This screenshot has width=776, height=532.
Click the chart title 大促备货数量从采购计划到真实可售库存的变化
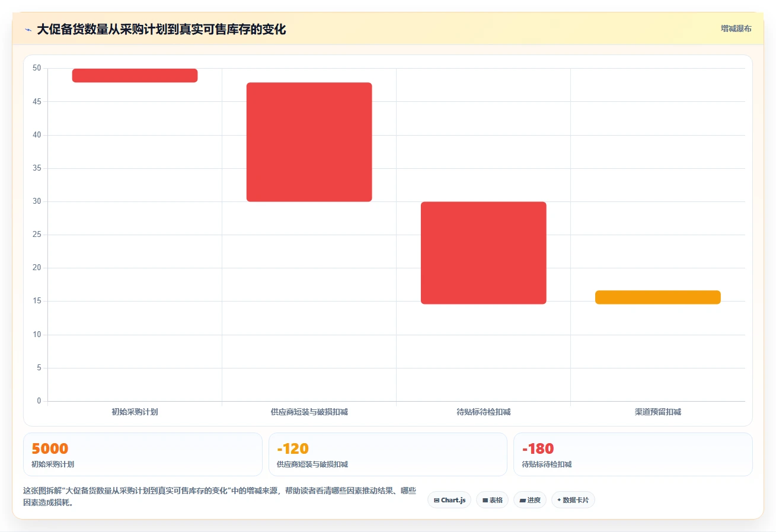(x=161, y=30)
